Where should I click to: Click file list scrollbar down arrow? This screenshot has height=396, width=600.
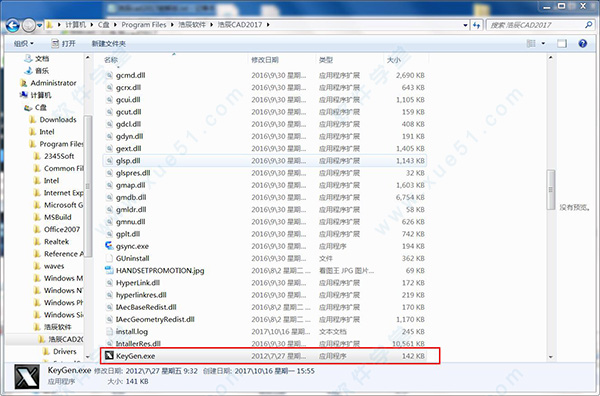point(551,357)
